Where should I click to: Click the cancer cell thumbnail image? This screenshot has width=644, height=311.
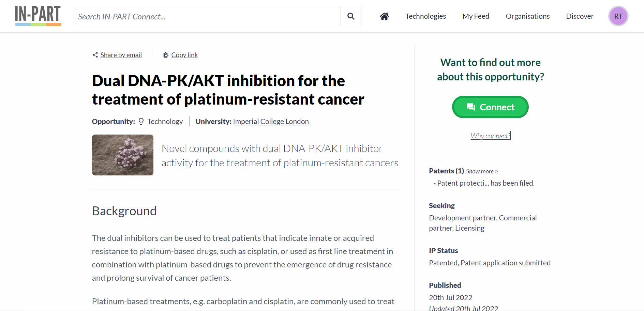coord(123,155)
